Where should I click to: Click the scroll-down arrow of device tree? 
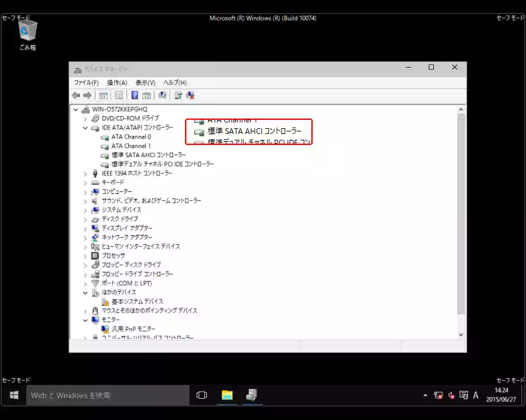click(461, 334)
